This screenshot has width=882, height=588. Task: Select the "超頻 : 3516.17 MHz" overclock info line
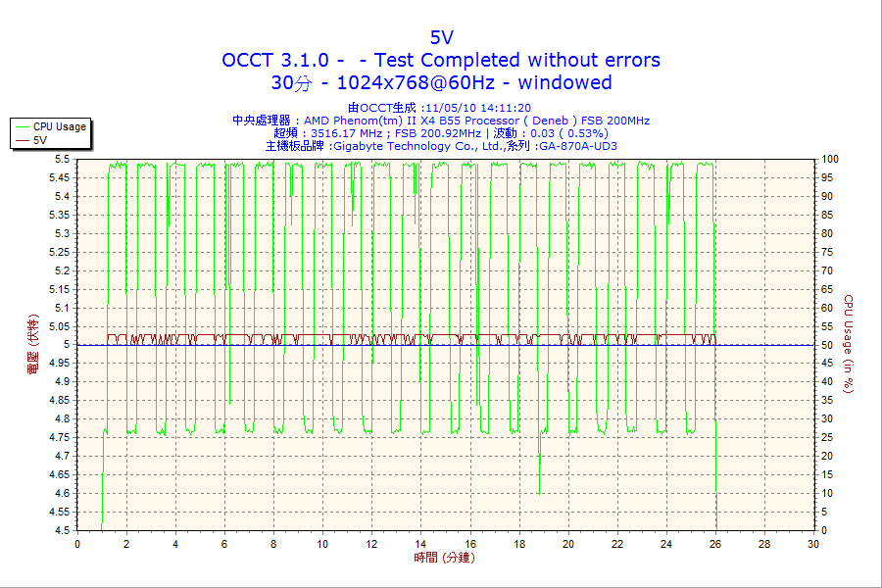(x=441, y=133)
